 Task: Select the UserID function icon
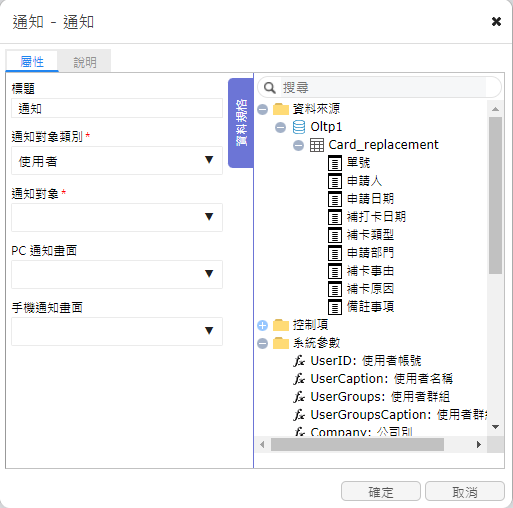click(299, 361)
